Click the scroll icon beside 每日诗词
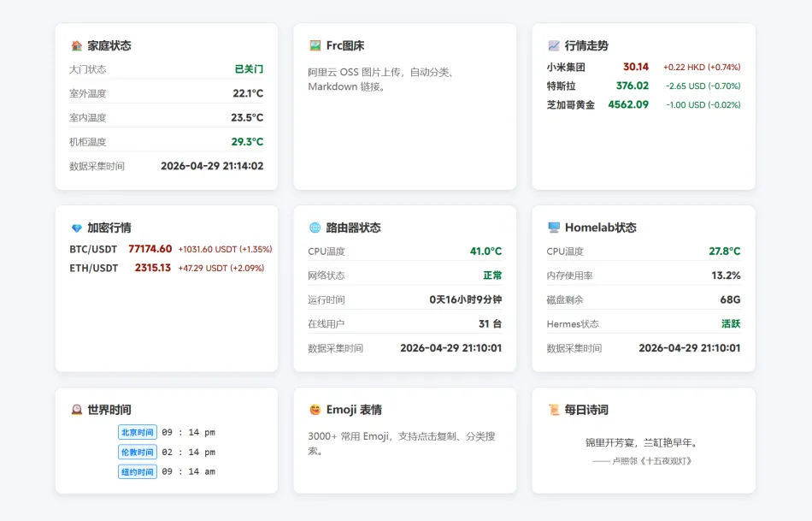The height and width of the screenshot is (521, 812). 553,411
